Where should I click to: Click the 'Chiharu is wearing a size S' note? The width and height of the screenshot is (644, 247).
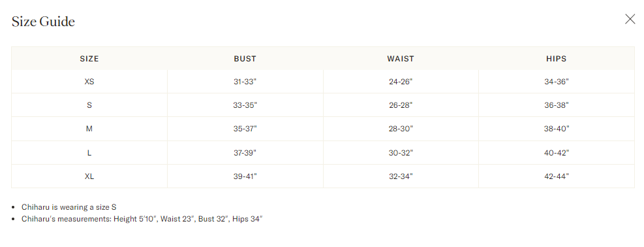[x=69, y=207]
